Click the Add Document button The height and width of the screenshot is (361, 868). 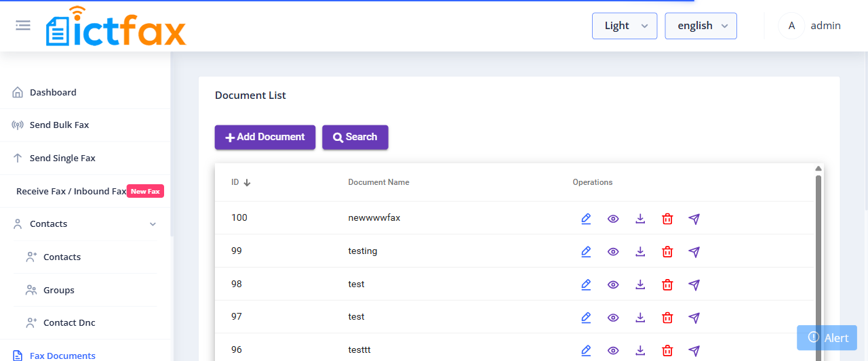pyautogui.click(x=265, y=137)
